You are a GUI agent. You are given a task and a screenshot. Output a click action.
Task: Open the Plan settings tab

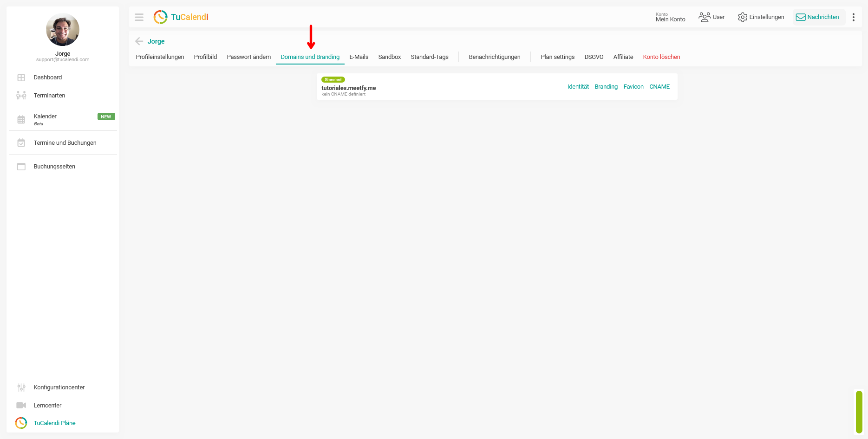pos(558,57)
